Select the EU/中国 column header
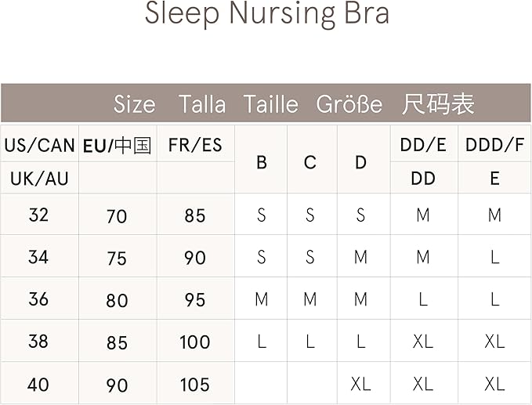Image resolution: width=532 pixels, height=405 pixels. tap(118, 145)
